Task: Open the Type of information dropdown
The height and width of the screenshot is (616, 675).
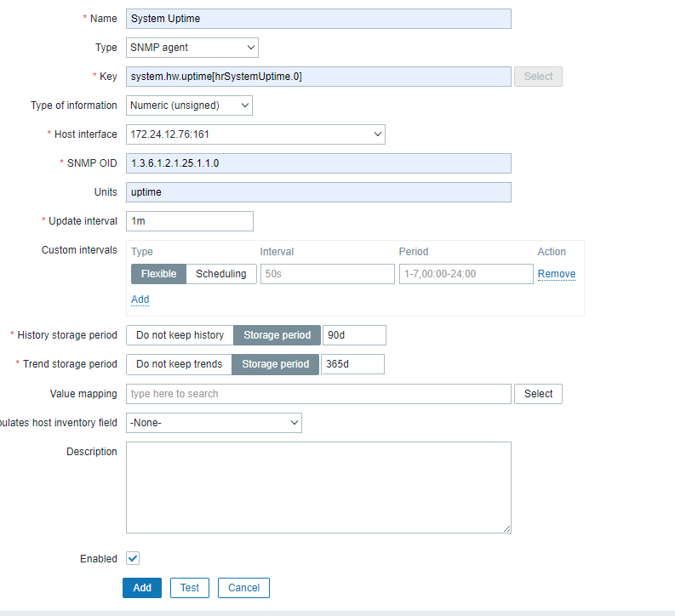Action: coord(189,106)
